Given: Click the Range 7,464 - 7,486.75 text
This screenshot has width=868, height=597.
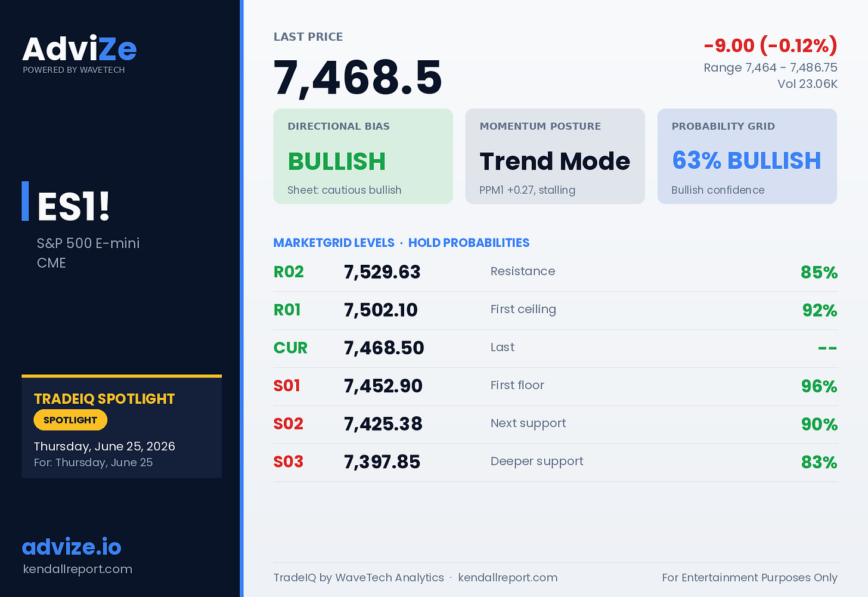Looking at the screenshot, I should point(770,67).
